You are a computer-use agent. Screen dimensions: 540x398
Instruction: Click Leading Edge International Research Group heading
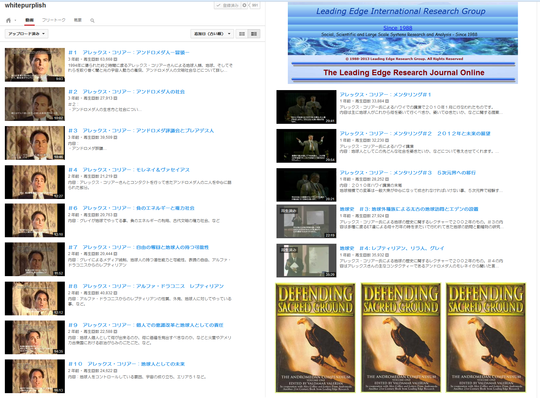point(401,11)
